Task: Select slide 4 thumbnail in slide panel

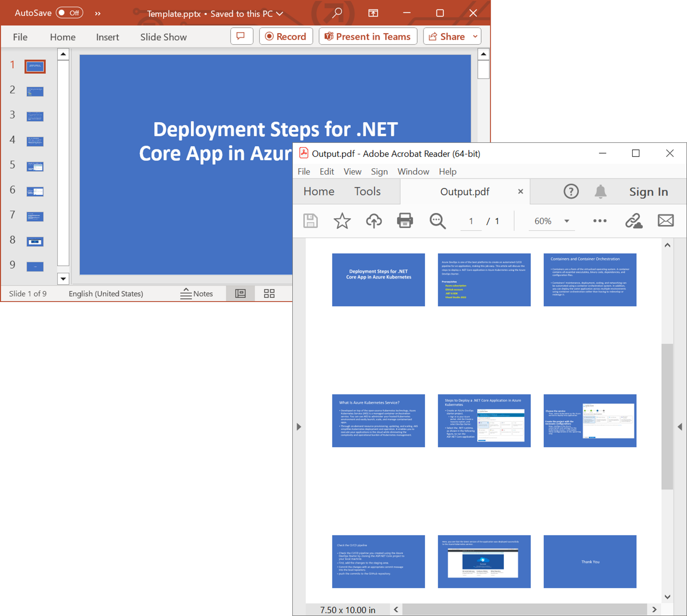Action: coord(35,141)
